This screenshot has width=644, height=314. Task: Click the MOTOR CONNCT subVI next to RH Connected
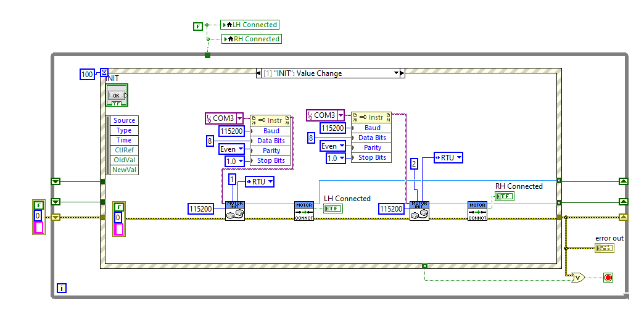click(x=477, y=211)
